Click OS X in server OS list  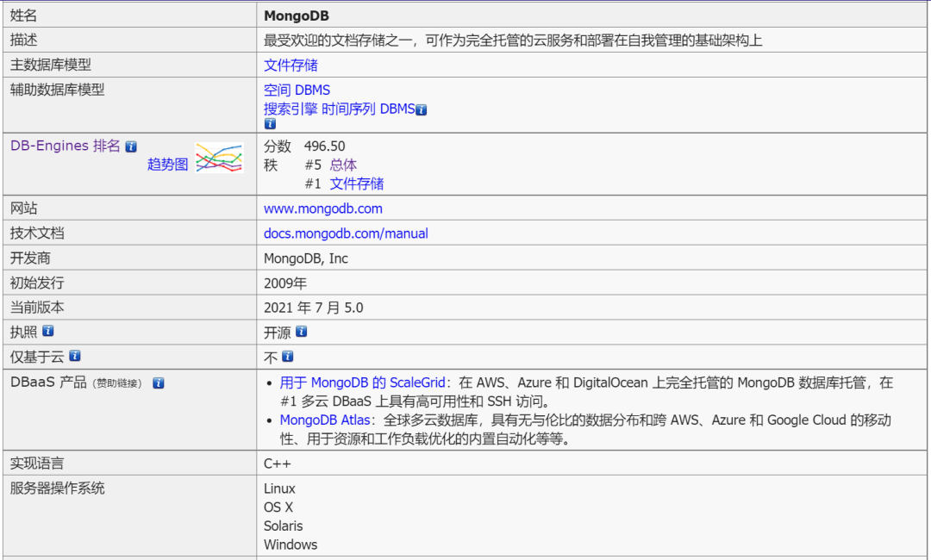point(278,507)
